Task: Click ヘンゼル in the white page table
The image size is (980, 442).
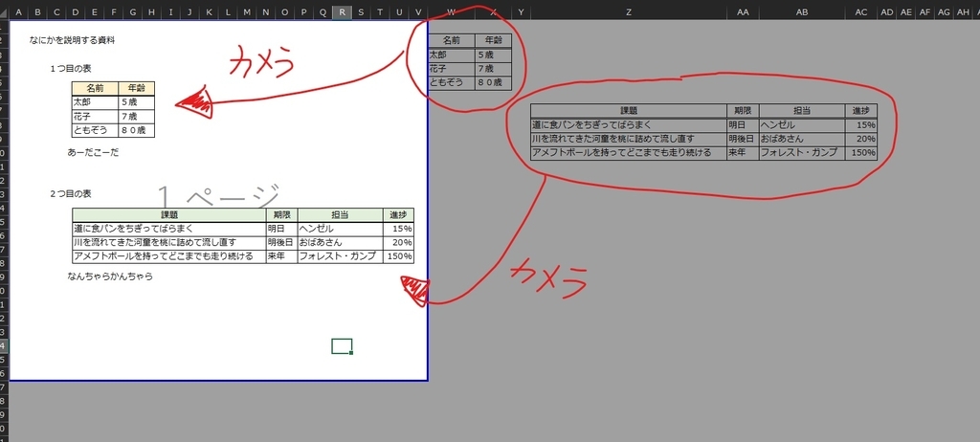Action: pos(340,229)
